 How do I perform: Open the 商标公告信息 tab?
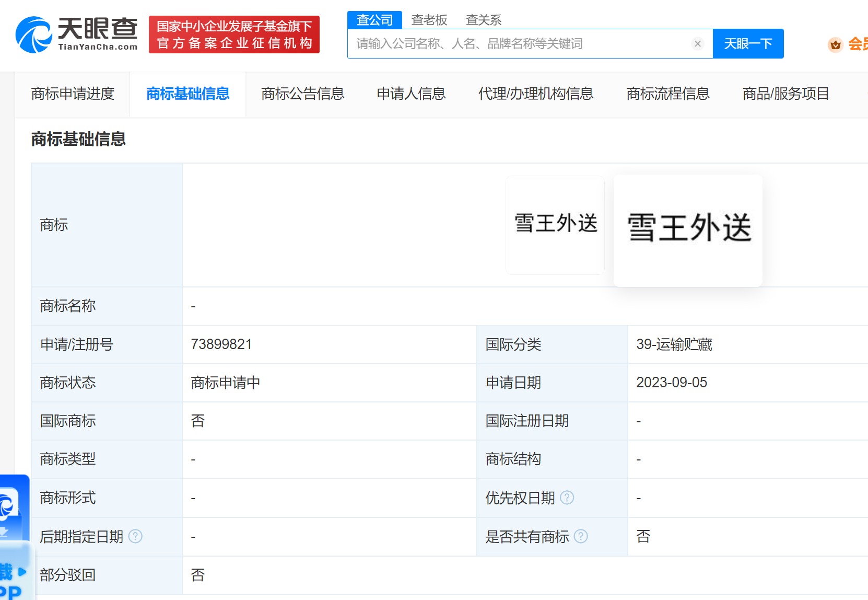point(303,94)
